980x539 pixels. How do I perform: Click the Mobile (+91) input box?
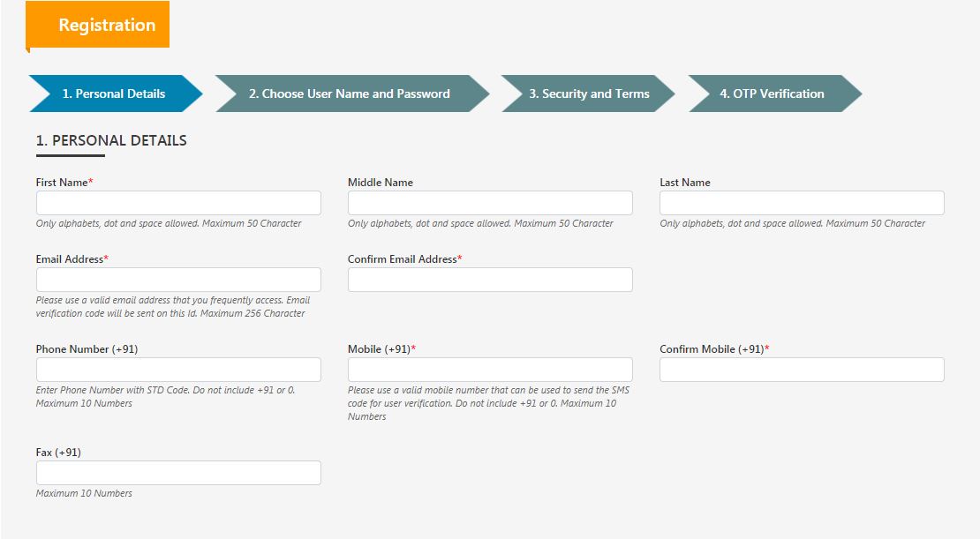click(490, 369)
